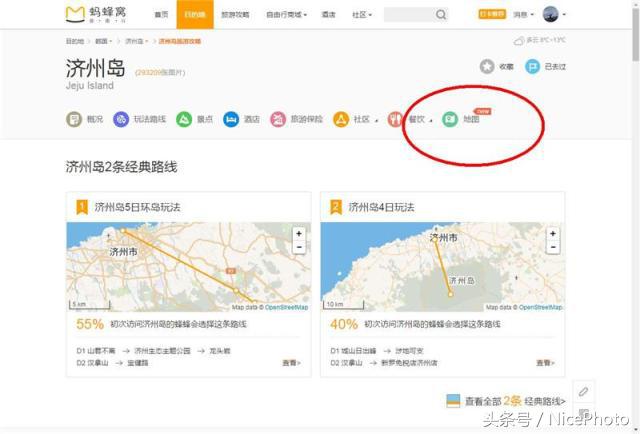The image size is (640, 434).
Task: Click the magnifier search icon
Action: tap(441, 15)
